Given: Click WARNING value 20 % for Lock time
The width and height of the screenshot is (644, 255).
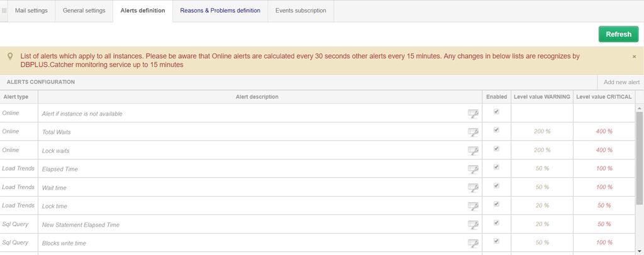Looking at the screenshot, I should tap(542, 205).
